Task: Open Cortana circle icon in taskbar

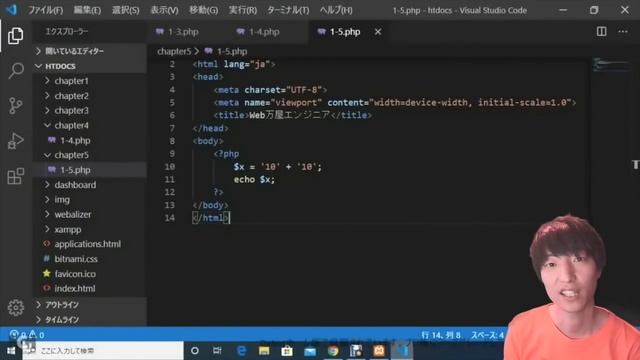Action: pos(195,351)
